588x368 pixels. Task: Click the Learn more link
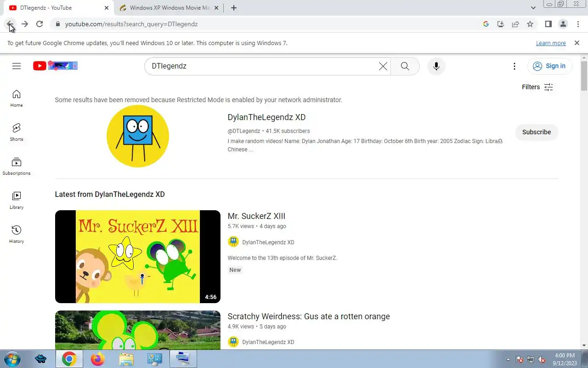[551, 43]
